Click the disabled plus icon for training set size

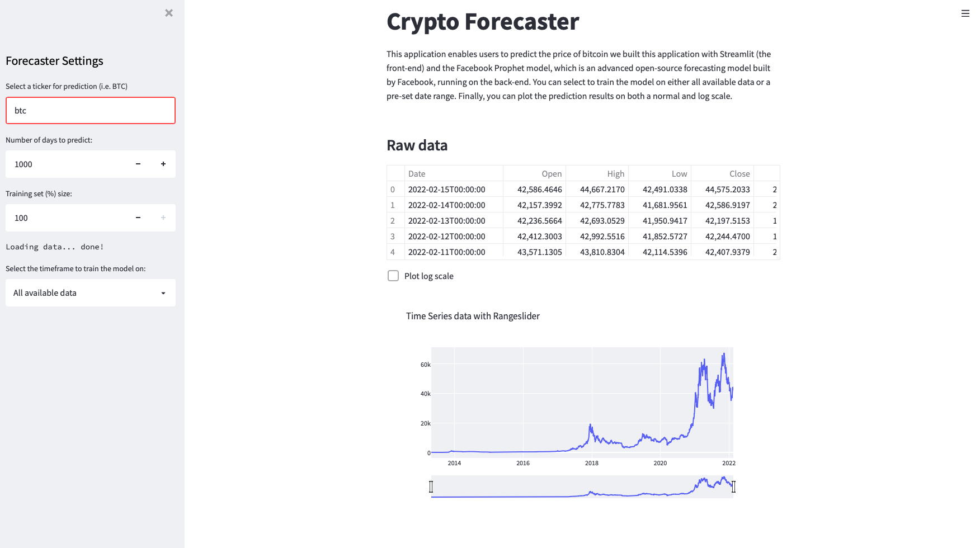coord(163,218)
